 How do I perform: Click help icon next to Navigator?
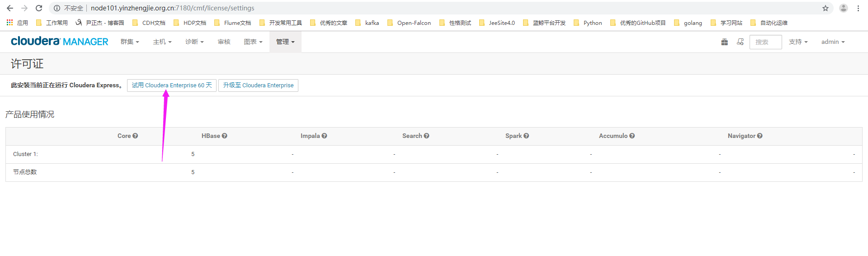[760, 136]
